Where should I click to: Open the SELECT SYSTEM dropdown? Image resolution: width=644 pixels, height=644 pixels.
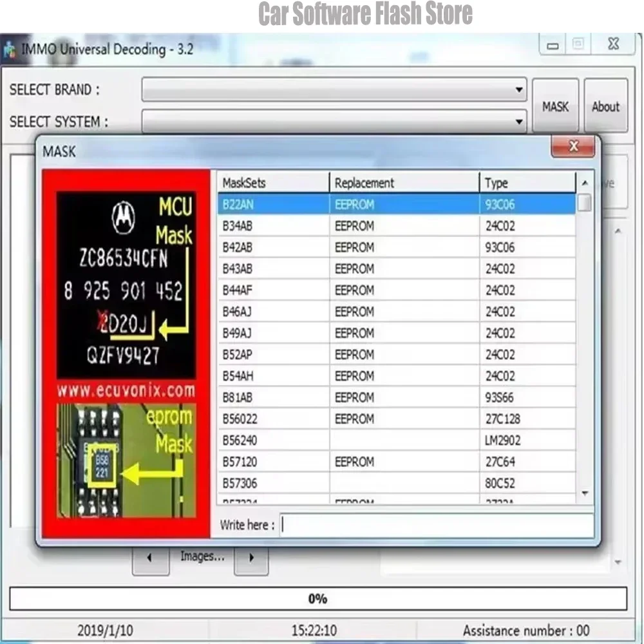pos(334,121)
